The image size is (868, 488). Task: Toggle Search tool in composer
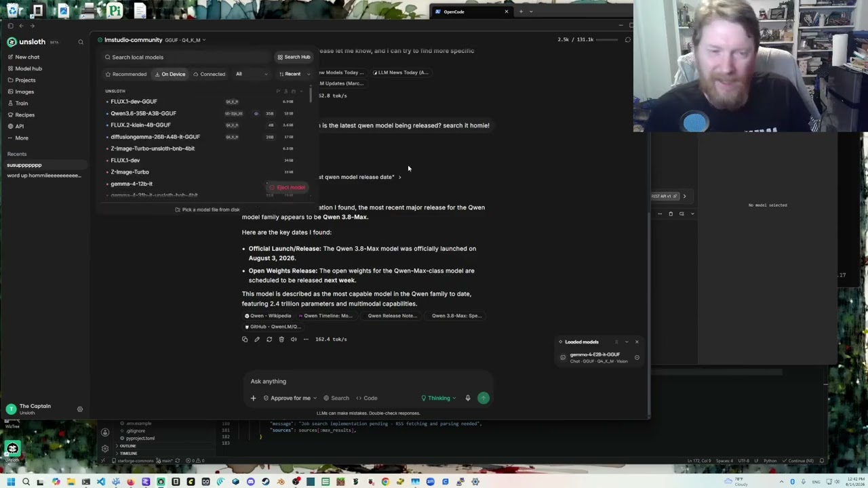(x=336, y=399)
